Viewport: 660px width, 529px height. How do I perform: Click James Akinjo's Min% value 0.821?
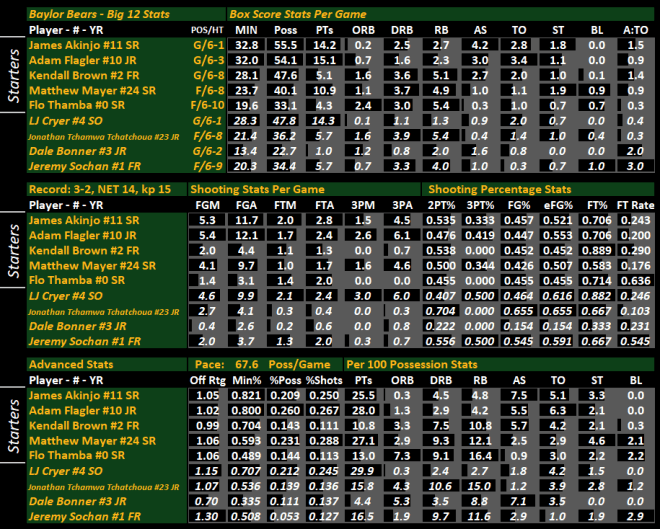click(x=247, y=396)
